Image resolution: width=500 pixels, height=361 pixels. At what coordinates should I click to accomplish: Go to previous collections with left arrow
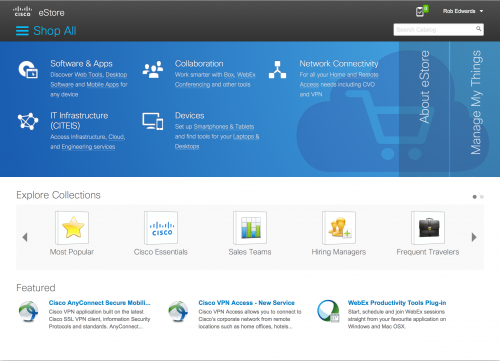tap(25, 237)
